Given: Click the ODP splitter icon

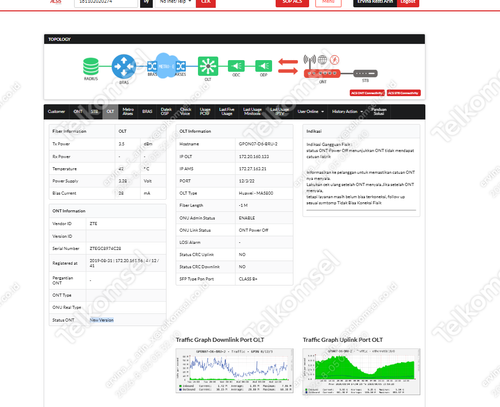Looking at the screenshot, I should pyautogui.click(x=264, y=66).
